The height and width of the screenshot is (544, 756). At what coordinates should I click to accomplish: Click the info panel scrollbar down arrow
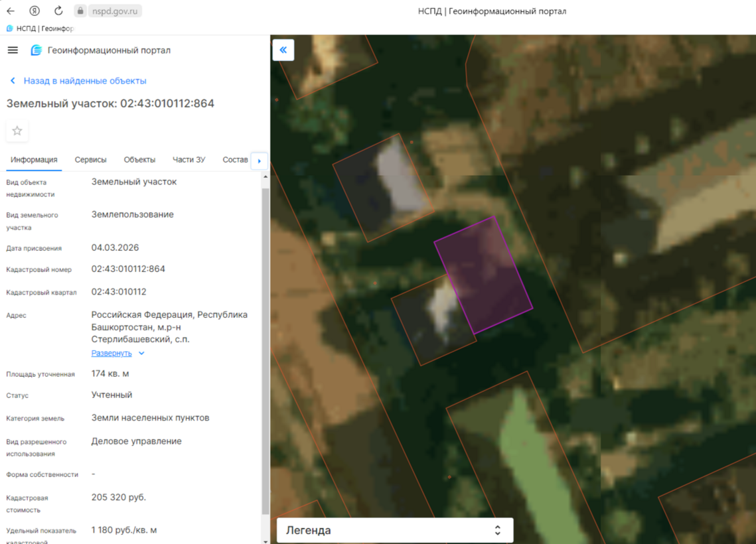point(265,540)
